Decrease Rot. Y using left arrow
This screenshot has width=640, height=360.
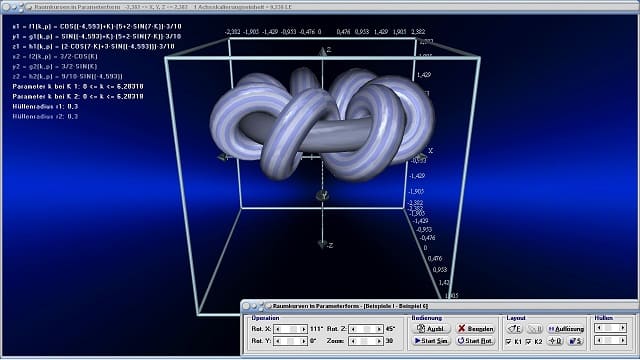click(x=278, y=341)
